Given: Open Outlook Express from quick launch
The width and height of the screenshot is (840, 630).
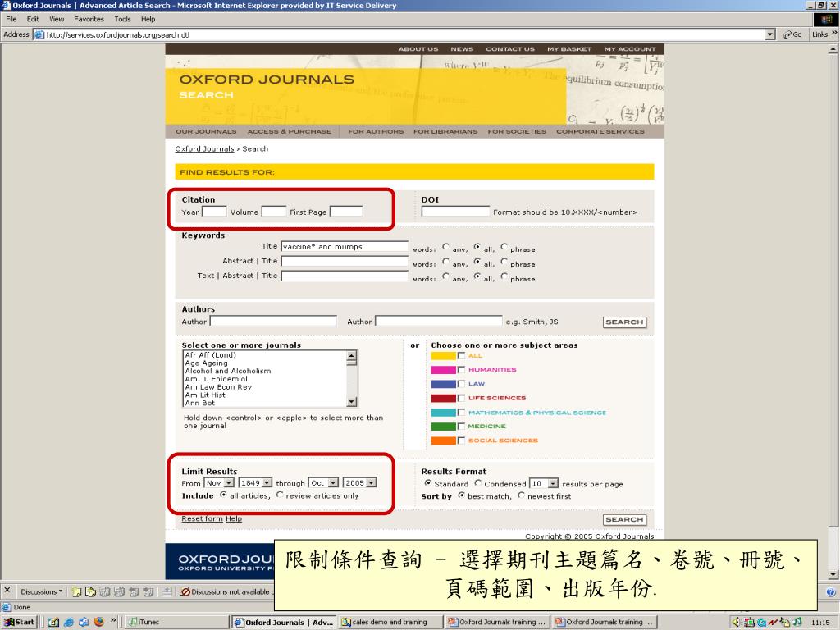Looking at the screenshot, I should pos(84,622).
